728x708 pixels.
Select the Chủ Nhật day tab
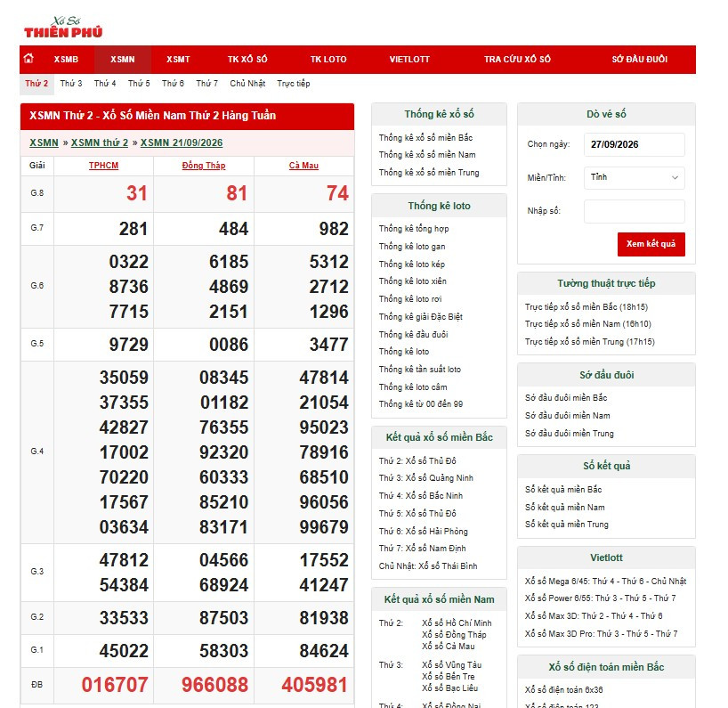247,84
